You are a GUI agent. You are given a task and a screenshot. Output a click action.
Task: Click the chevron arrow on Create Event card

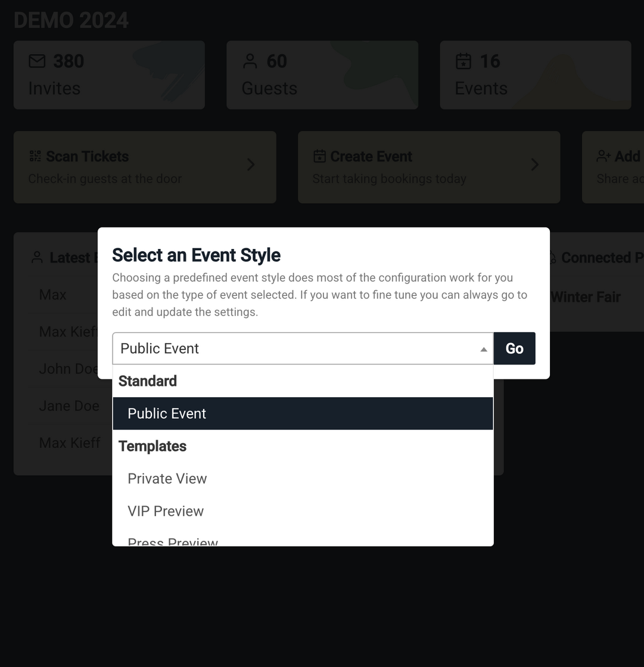[535, 164]
